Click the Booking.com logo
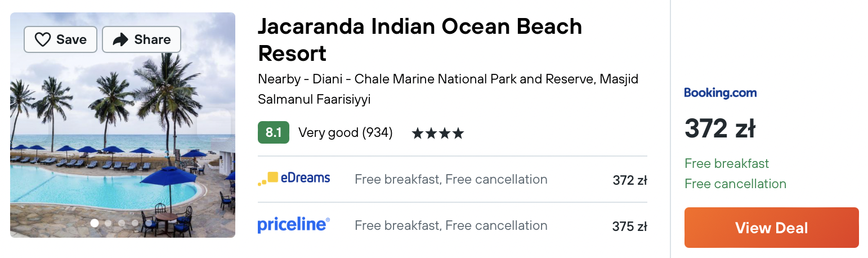Screen dimensions: 868x258 (x=720, y=93)
